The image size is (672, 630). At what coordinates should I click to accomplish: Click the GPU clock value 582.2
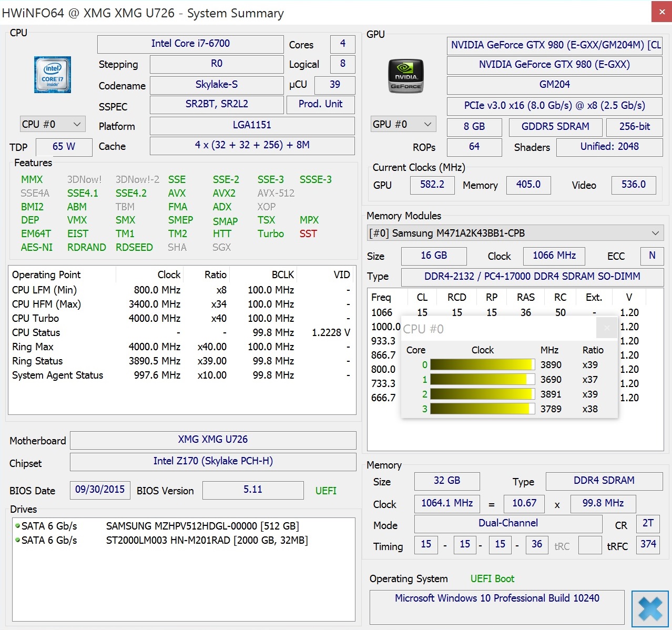(x=432, y=185)
